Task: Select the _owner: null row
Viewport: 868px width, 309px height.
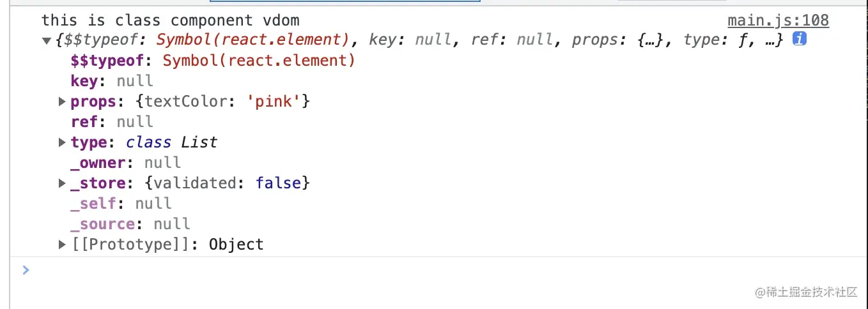Action: [x=126, y=163]
